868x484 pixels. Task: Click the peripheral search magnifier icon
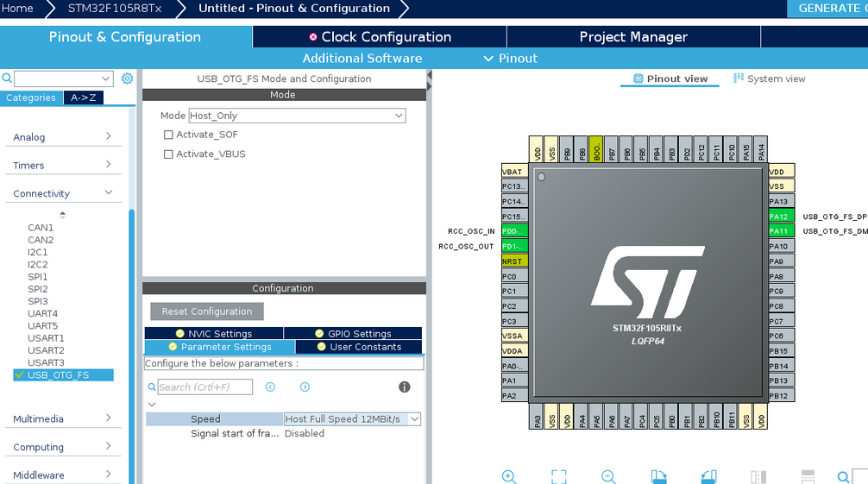pos(7,79)
